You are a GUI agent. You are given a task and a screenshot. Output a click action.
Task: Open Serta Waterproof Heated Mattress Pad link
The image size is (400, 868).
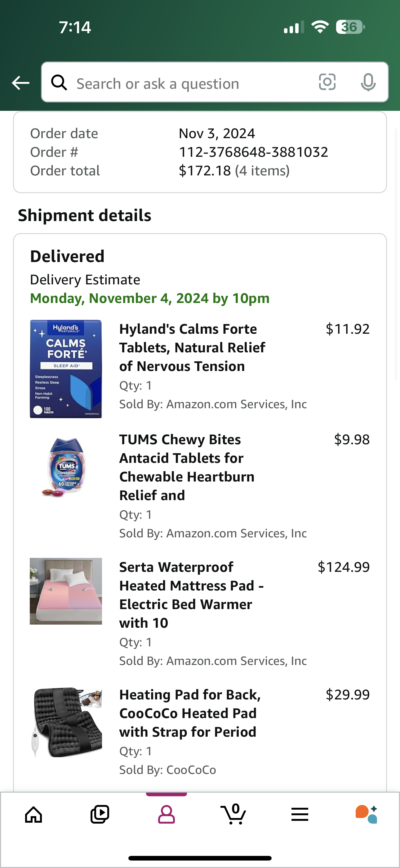point(191,595)
